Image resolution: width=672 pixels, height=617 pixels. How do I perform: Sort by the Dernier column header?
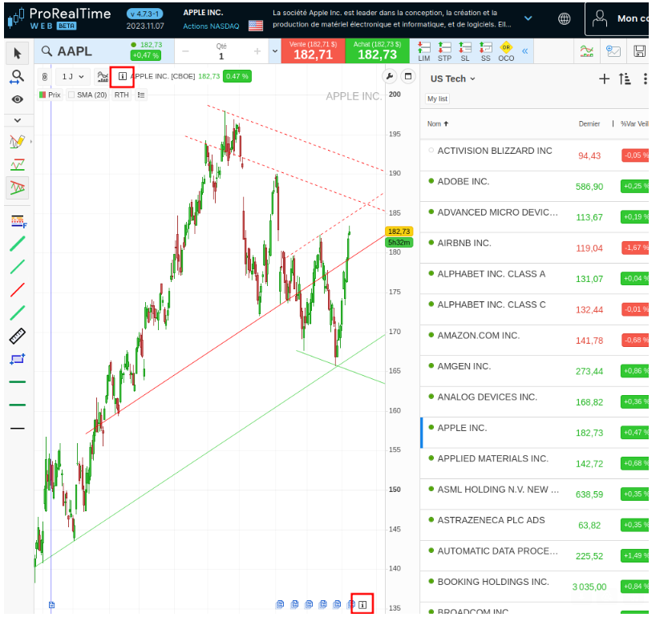pyautogui.click(x=589, y=123)
